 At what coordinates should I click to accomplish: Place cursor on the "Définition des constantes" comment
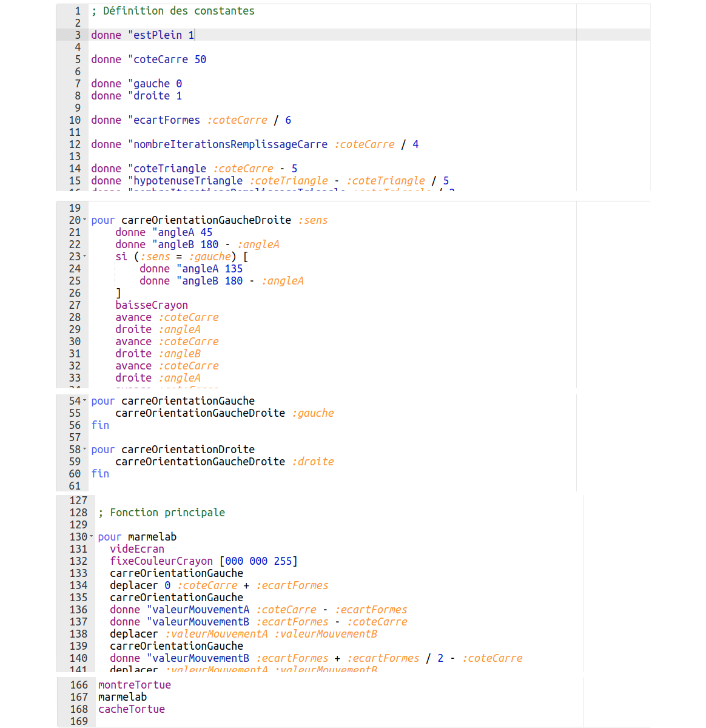tap(178, 11)
